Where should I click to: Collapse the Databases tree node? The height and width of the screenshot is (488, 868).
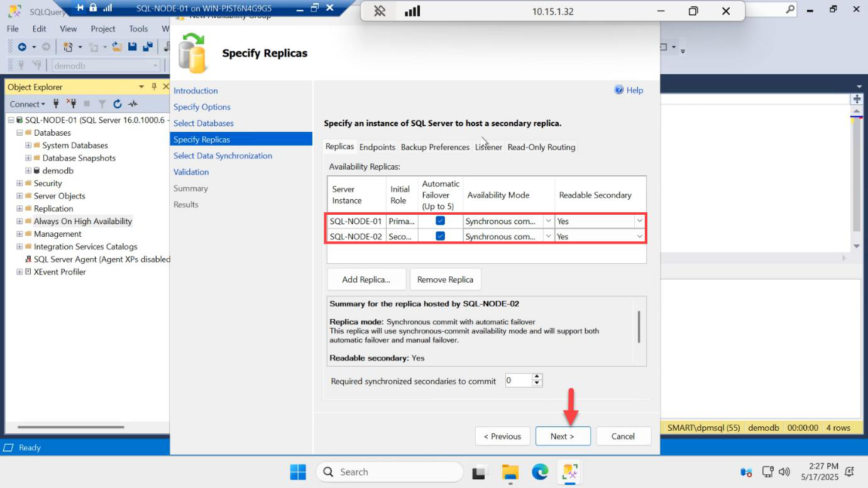pos(19,133)
